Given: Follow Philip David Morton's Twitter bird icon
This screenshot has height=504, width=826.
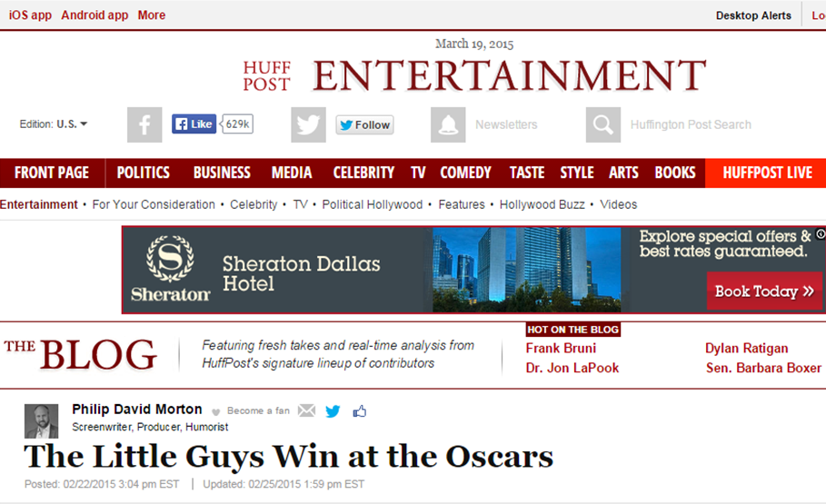Looking at the screenshot, I should coord(333,410).
